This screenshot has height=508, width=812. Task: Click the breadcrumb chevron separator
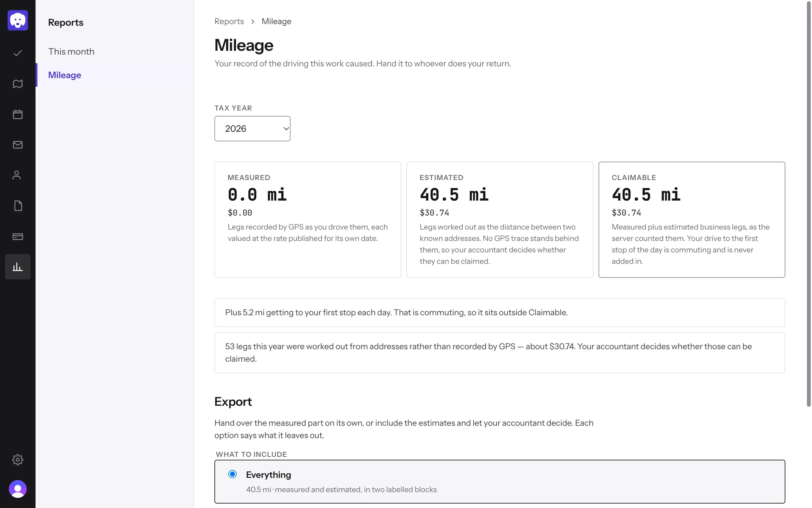pos(253,22)
